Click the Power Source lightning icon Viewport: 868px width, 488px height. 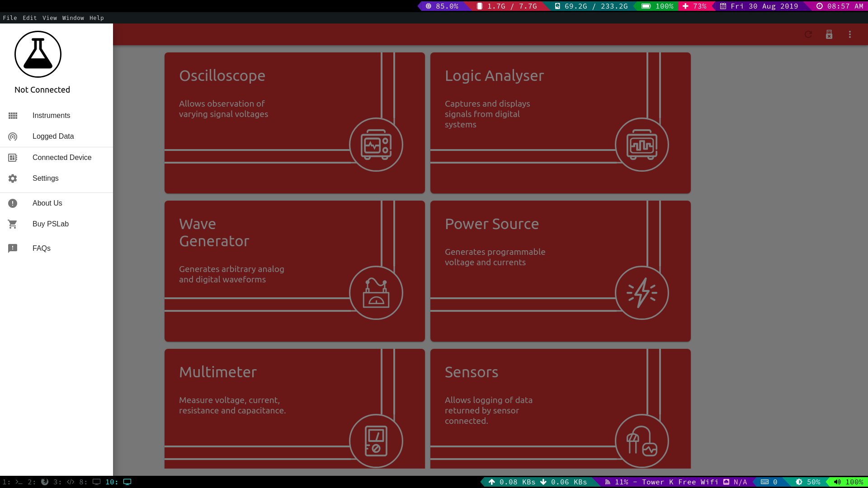(x=642, y=293)
